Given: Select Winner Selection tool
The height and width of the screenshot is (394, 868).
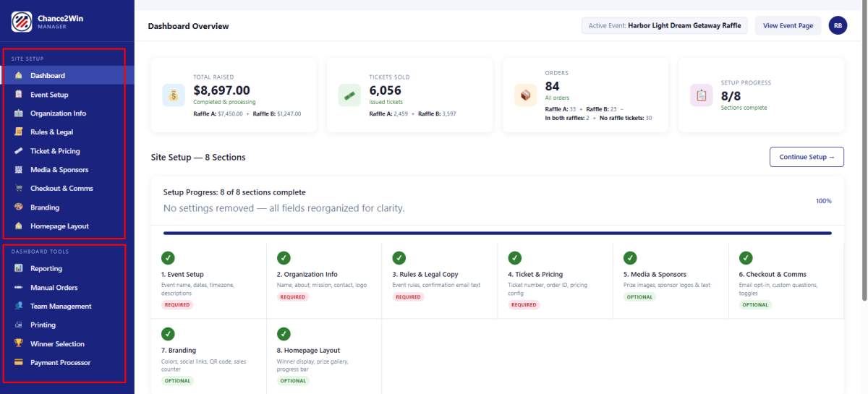Looking at the screenshot, I should 67,344.
